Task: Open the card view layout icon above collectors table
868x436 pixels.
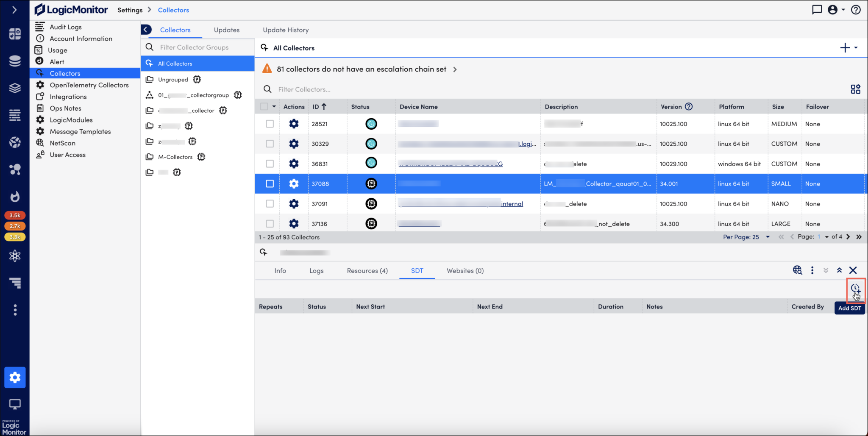Action: click(x=855, y=89)
